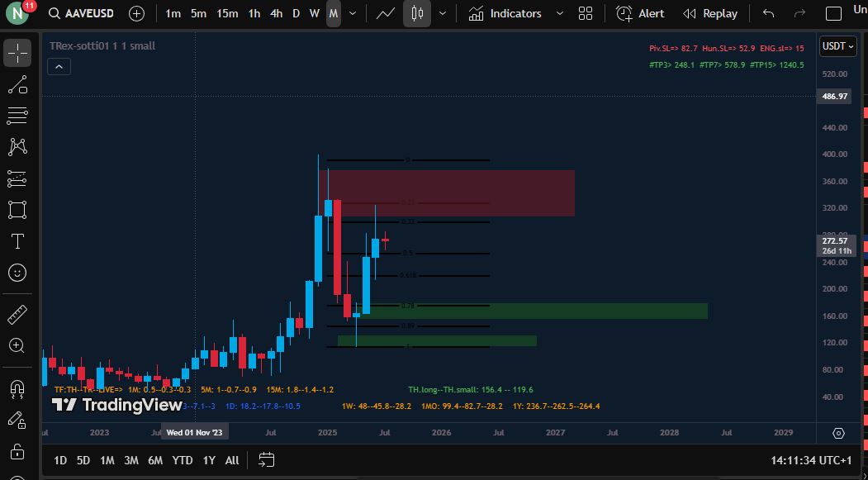
Task: Toggle magnet mode for drawings
Action: 17,387
